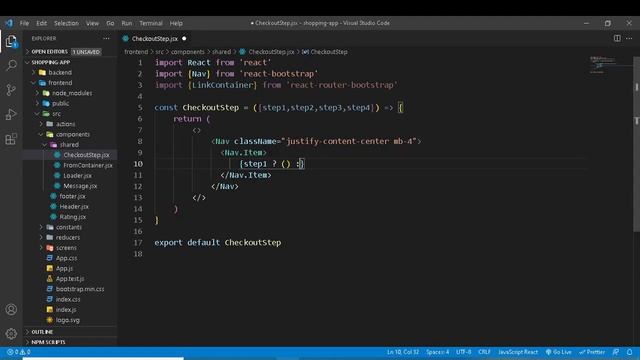Open the Extensions view icon
Screen dimensions: 640x360
coord(11,139)
